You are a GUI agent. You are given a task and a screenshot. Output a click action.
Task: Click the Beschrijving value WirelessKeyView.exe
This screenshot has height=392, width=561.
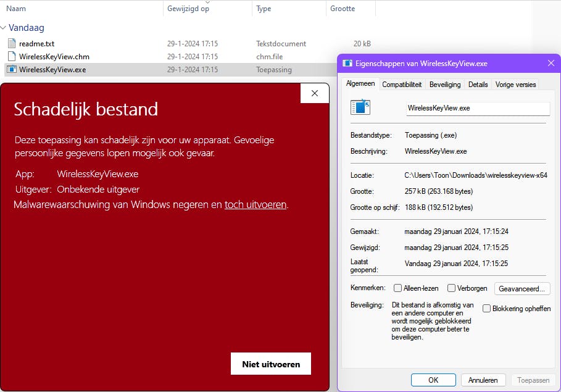tap(436, 151)
